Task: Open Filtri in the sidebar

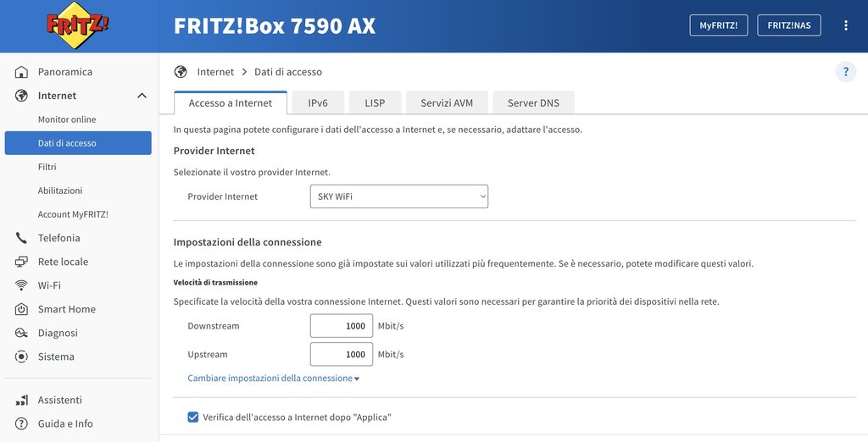Action: [47, 167]
